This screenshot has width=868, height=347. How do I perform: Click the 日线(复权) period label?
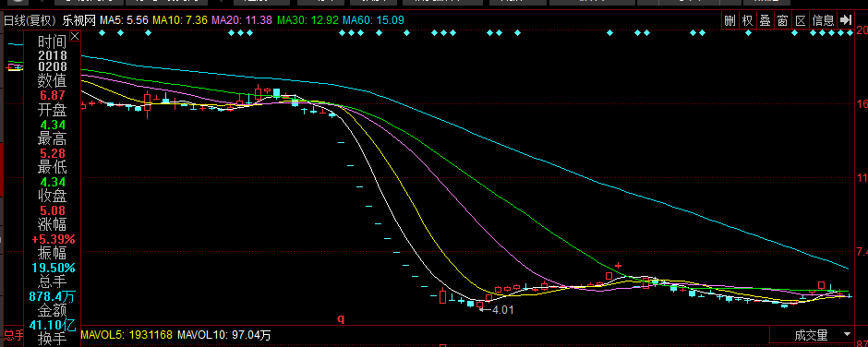[30, 21]
